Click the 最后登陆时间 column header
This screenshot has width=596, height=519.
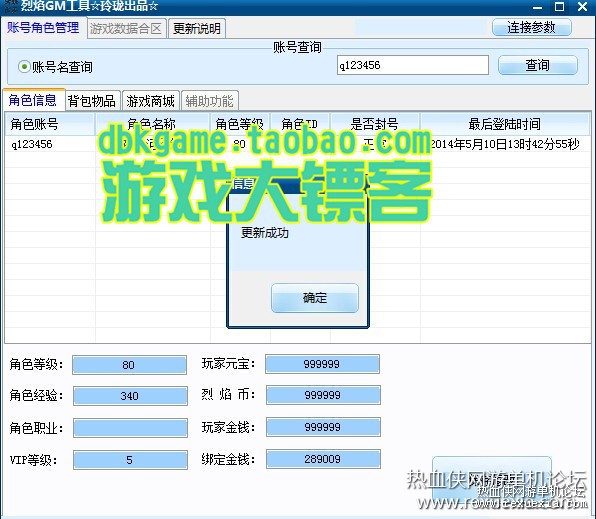pos(505,124)
